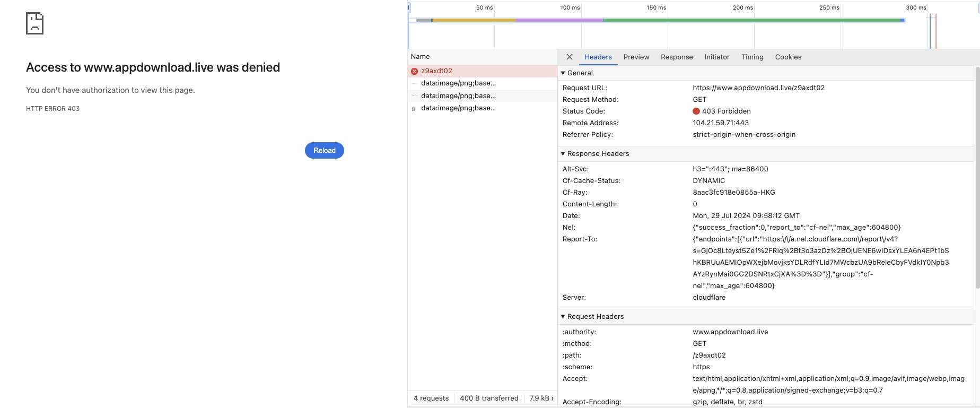Click the Name column header

coord(483,57)
